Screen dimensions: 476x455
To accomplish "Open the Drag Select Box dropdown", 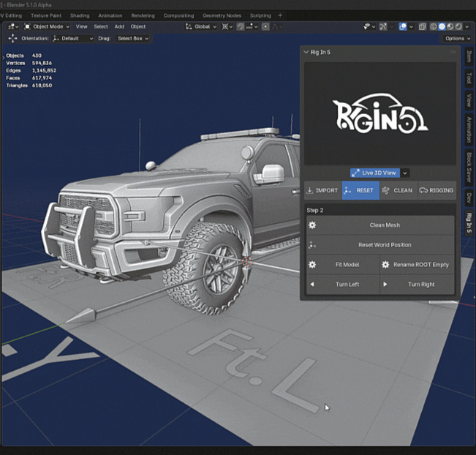I will coord(132,39).
